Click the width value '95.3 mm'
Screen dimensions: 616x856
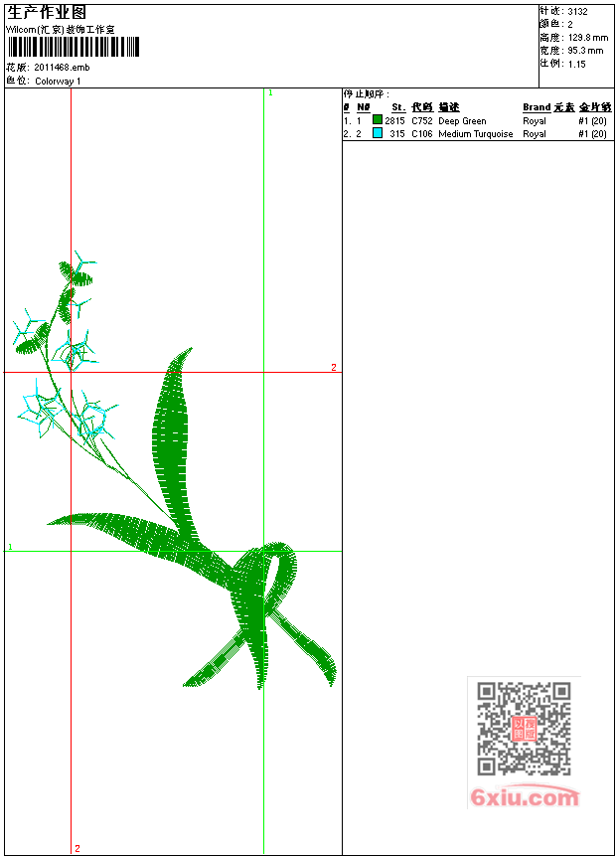pos(585,51)
